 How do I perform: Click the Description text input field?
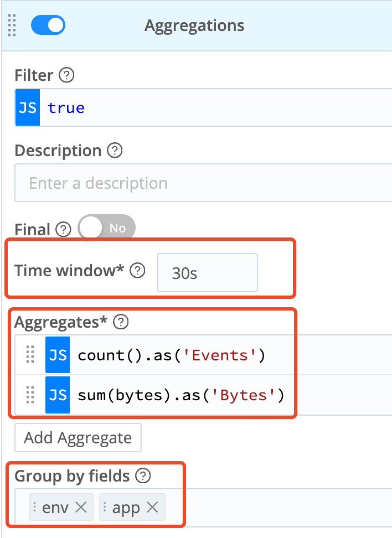click(205, 183)
